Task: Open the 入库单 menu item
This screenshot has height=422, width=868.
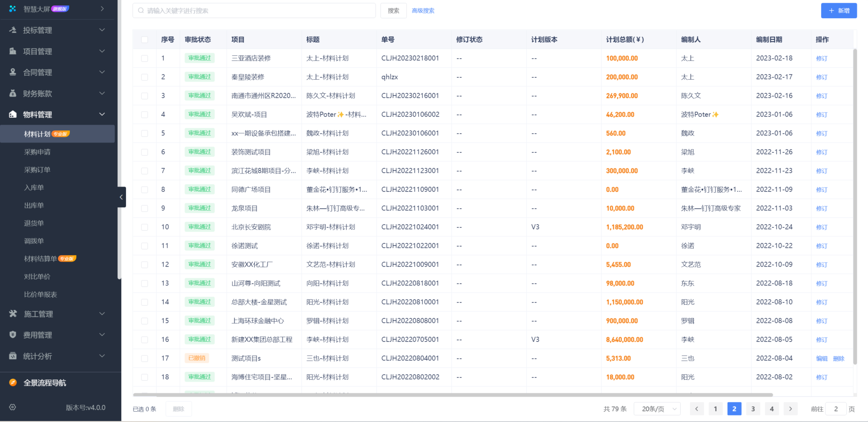Action: 34,187
